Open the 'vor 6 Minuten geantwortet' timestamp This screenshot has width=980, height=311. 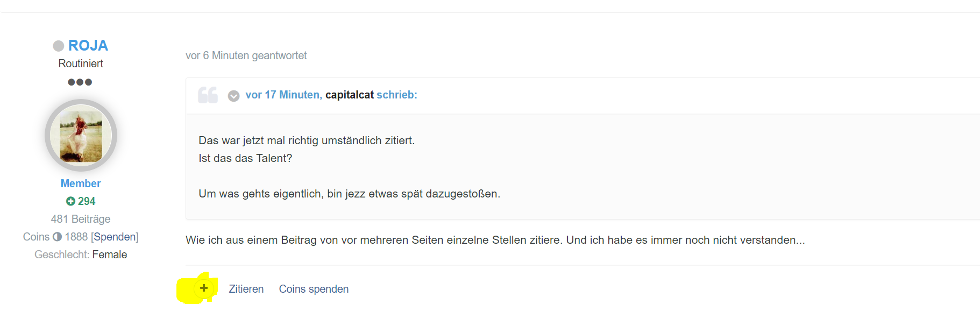tap(246, 55)
